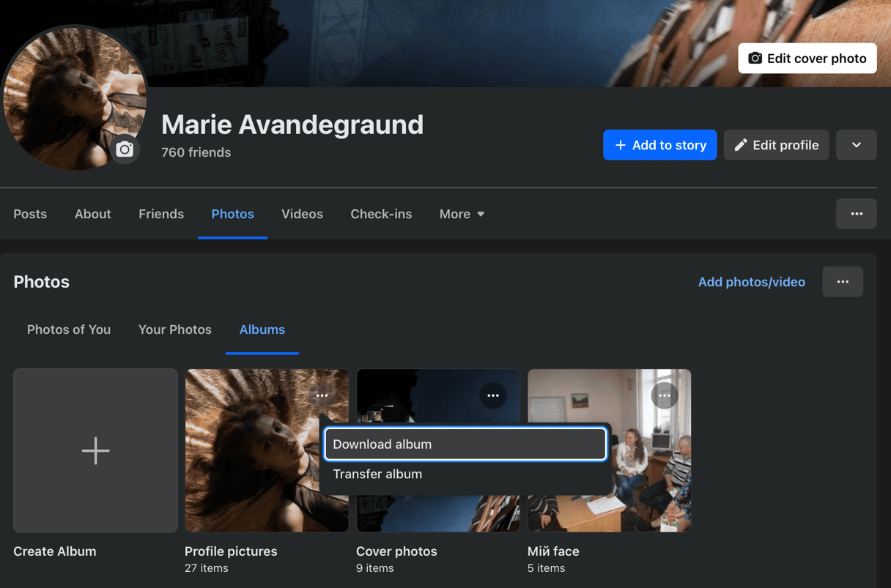Click the 5 items count text

(x=547, y=568)
